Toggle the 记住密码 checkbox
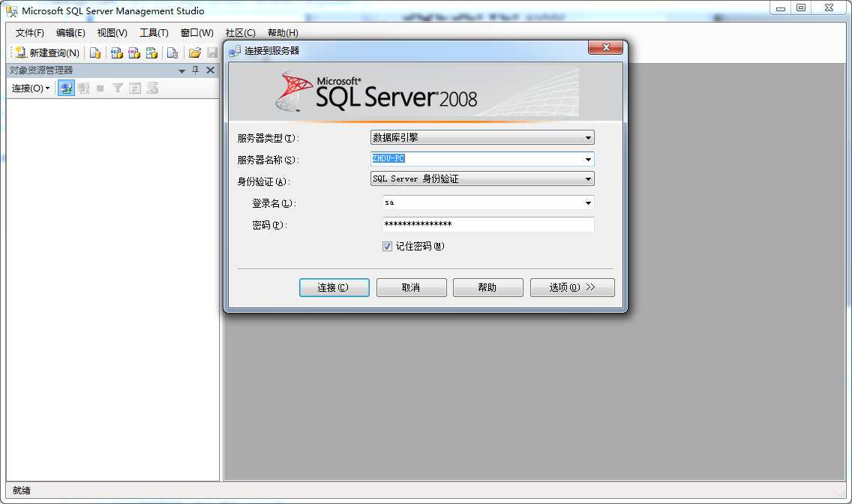Image resolution: width=852 pixels, height=504 pixels. tap(388, 247)
